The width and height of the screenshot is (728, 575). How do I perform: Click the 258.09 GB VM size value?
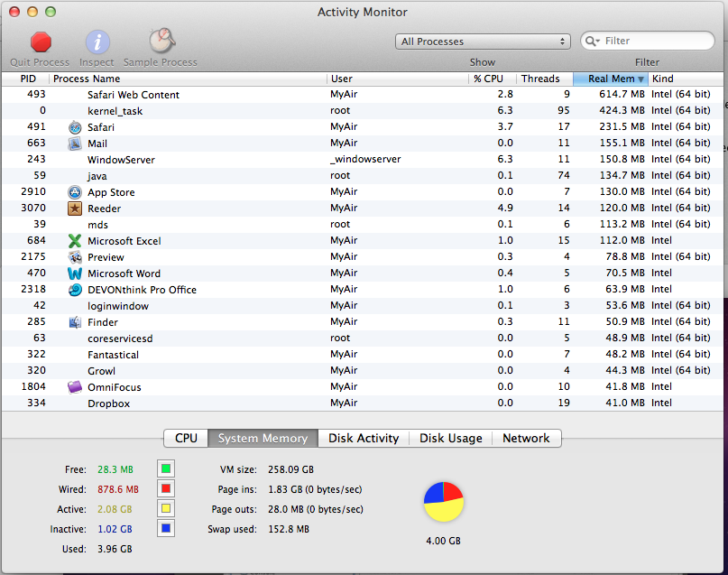click(x=290, y=469)
